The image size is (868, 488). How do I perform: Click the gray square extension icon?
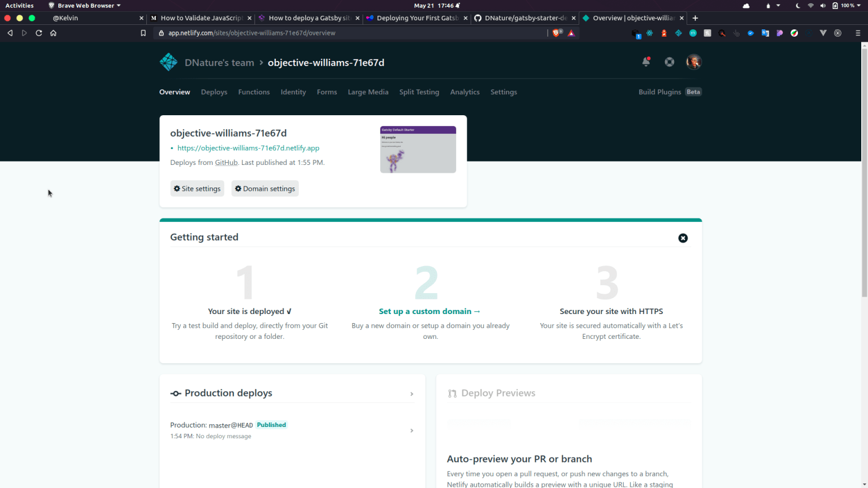[708, 33]
